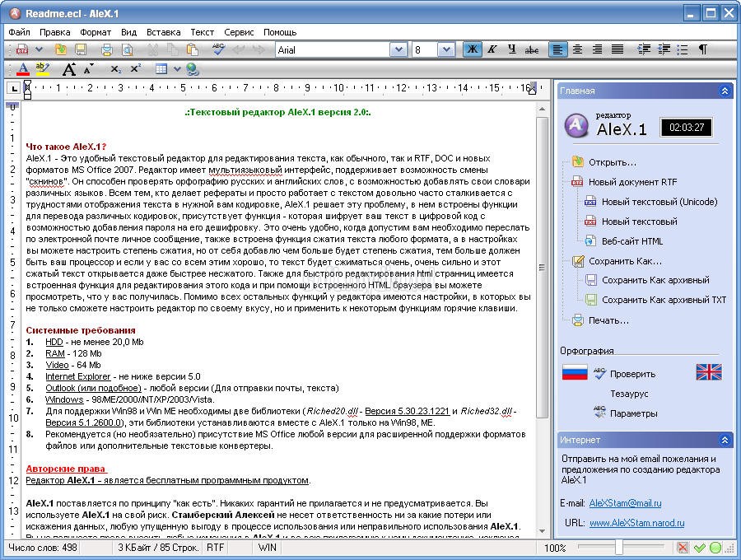Open the Файл menu
This screenshot has height=560, width=741.
(20, 32)
